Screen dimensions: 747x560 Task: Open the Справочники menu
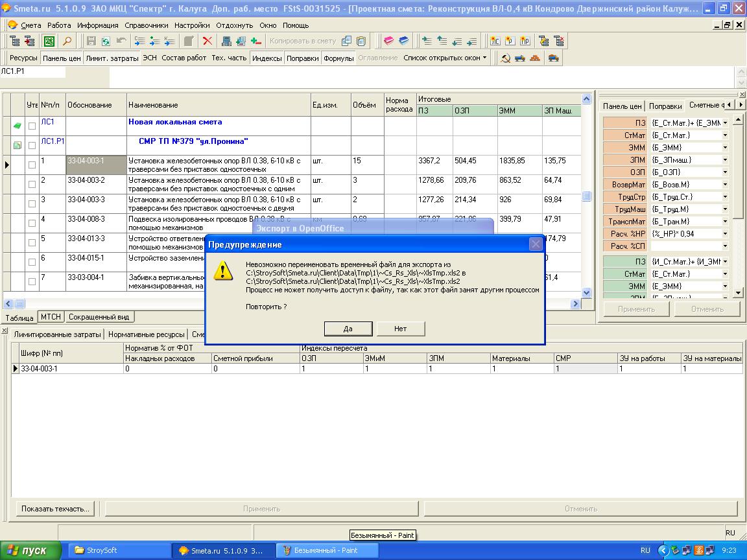point(147,25)
